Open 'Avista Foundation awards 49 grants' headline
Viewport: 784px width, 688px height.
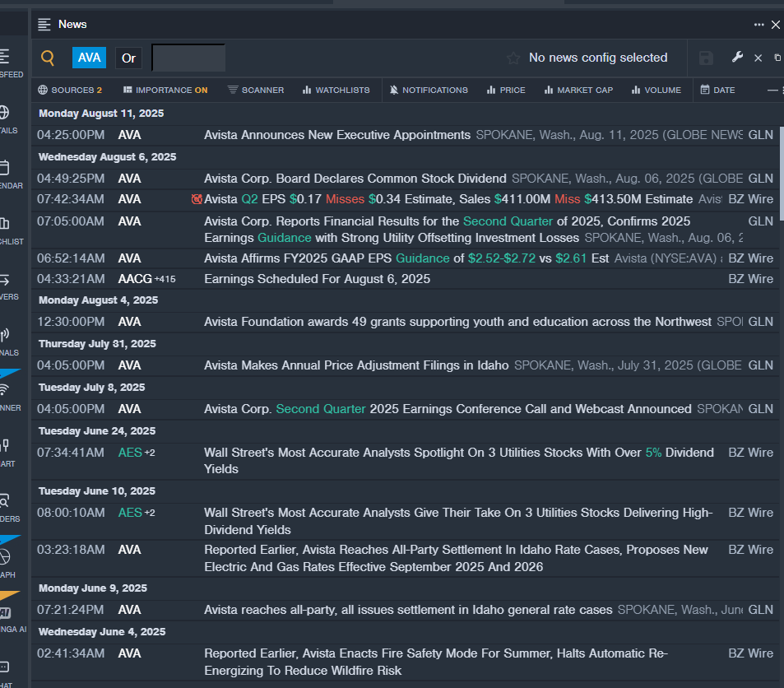click(x=457, y=322)
